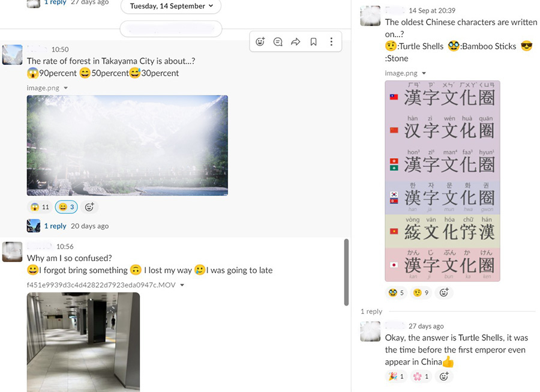The height and width of the screenshot is (392, 540).
Task: Toggle the smiling emoji reaction with 3
Action: click(66, 207)
